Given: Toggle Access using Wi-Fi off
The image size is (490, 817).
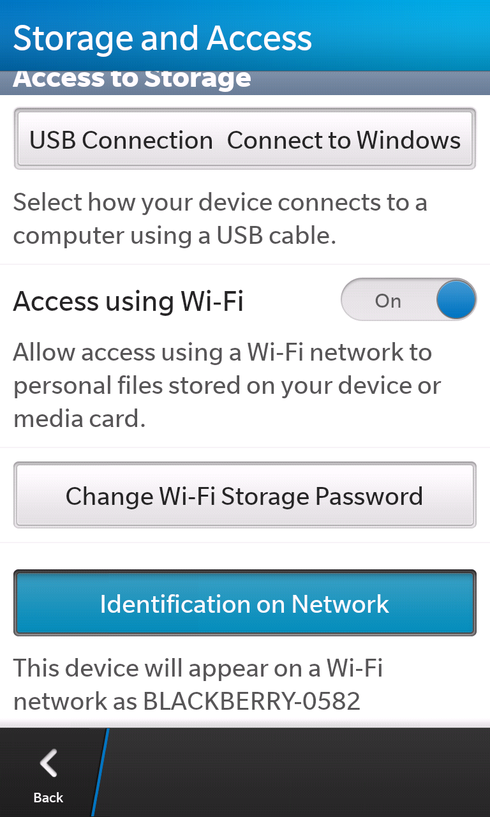Looking at the screenshot, I should pyautogui.click(x=409, y=301).
